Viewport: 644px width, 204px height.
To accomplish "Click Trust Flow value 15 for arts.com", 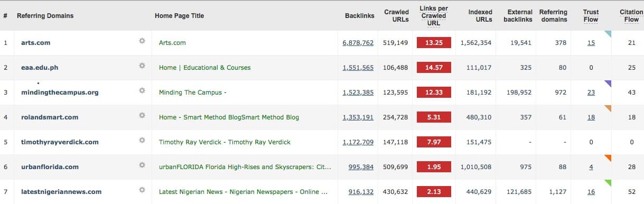I will click(591, 43).
